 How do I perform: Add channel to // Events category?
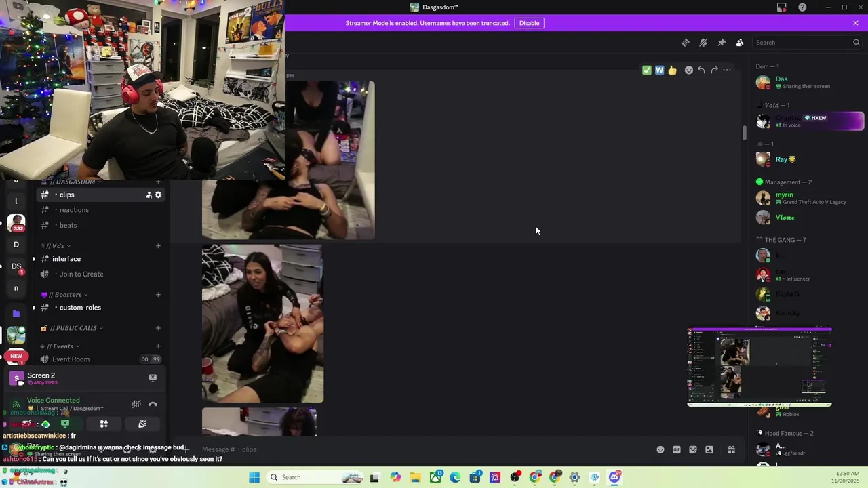click(158, 346)
